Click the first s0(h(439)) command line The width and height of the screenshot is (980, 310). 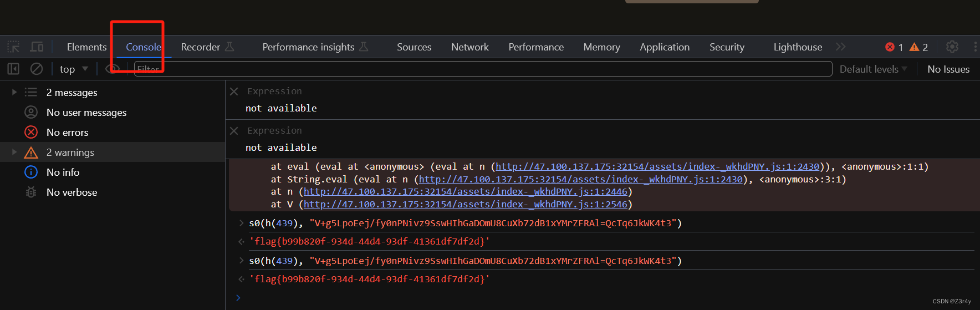[465, 223]
